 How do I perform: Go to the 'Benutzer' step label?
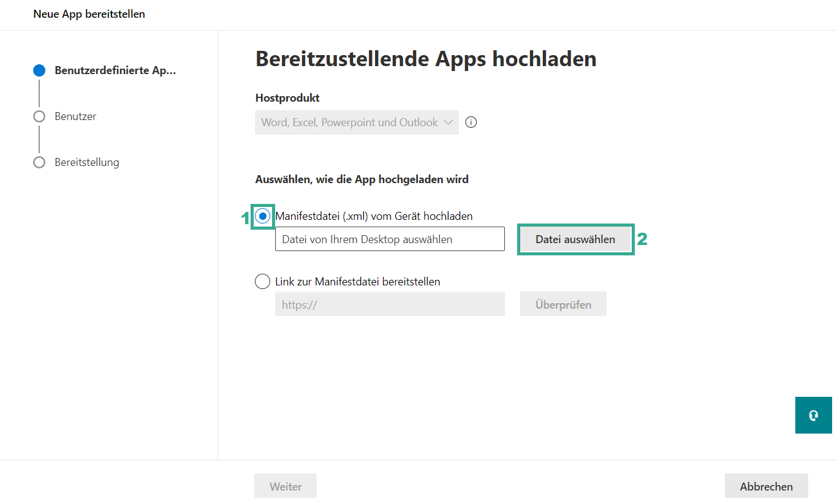[x=75, y=116]
